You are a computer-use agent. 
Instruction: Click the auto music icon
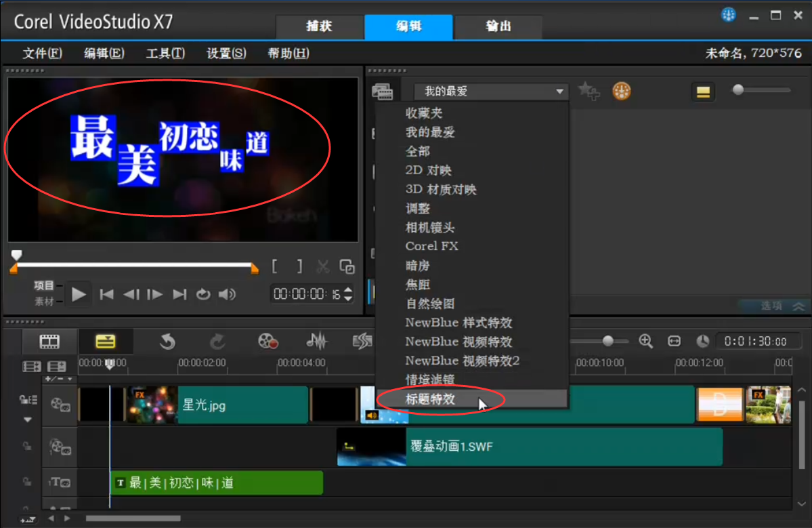pos(362,341)
